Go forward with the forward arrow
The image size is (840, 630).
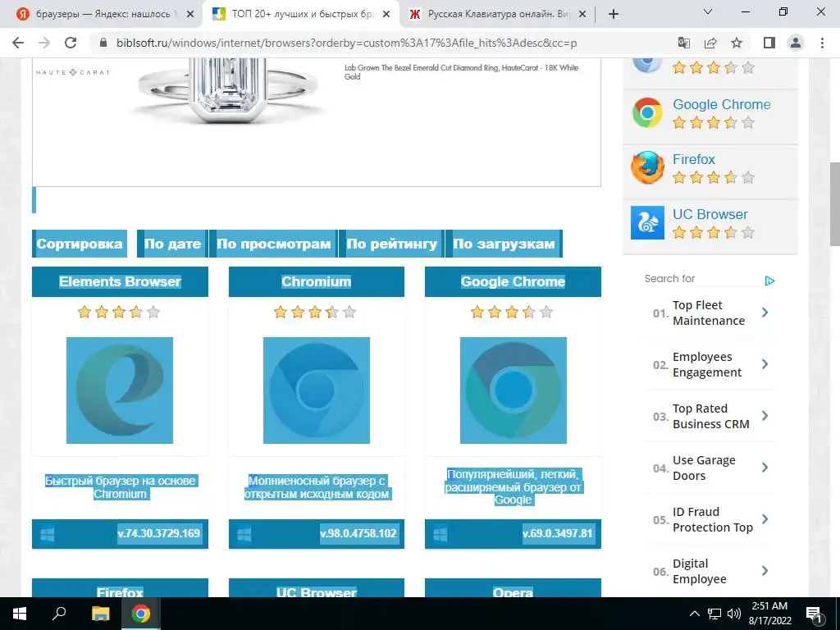pos(44,43)
